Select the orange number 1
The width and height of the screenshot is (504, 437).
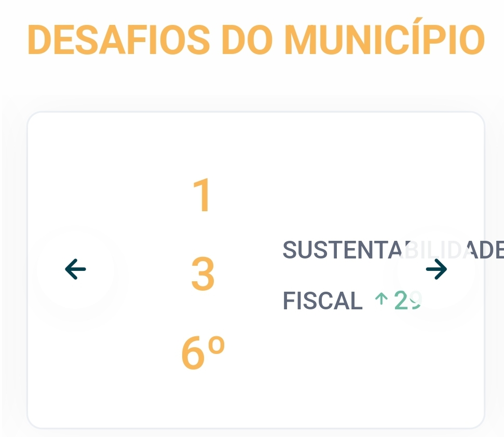(201, 195)
